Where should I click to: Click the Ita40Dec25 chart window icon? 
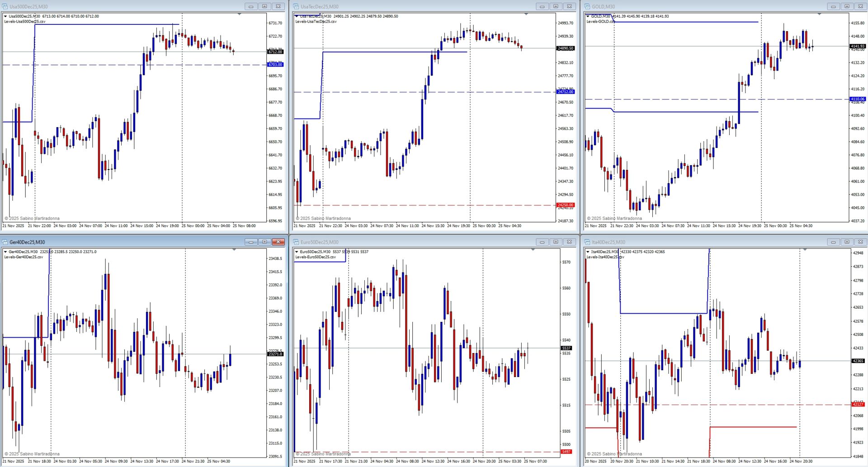point(587,242)
